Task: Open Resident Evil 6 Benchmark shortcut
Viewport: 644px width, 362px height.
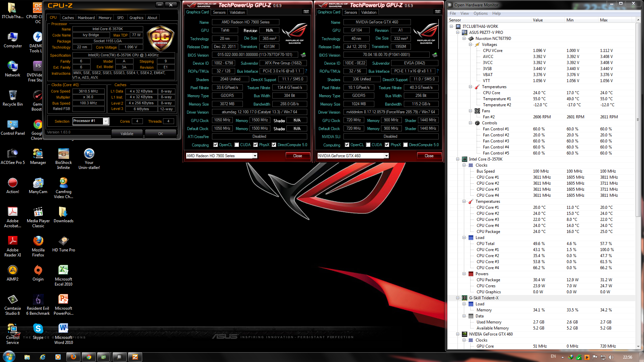Action: pos(38,299)
